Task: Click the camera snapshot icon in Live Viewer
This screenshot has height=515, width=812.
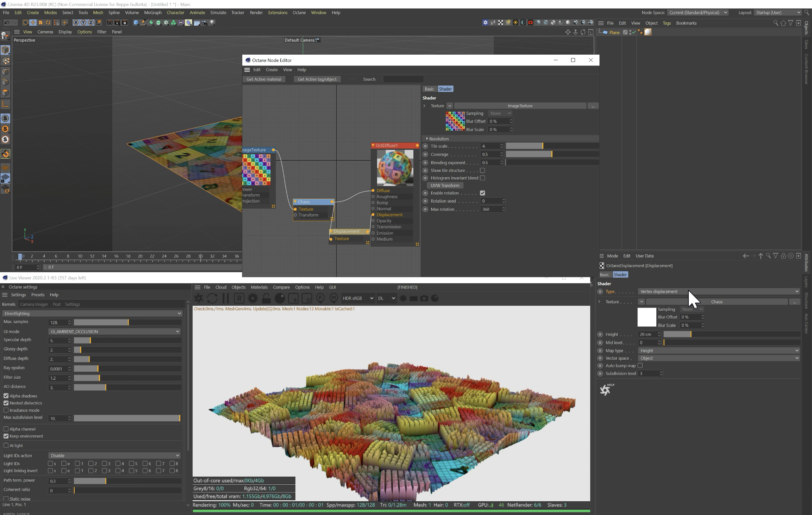Action: pos(424,298)
